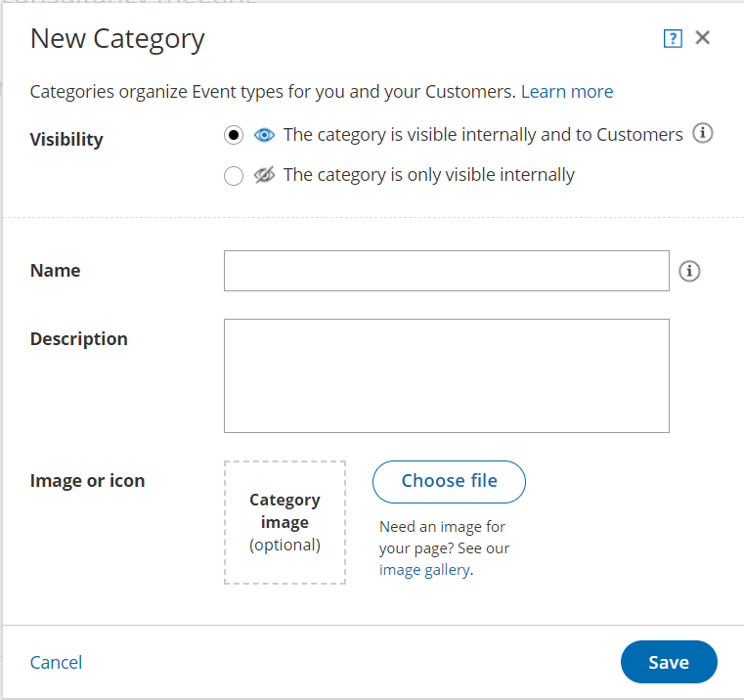This screenshot has width=744, height=700.
Task: Focus the Name text field
Action: click(x=447, y=271)
